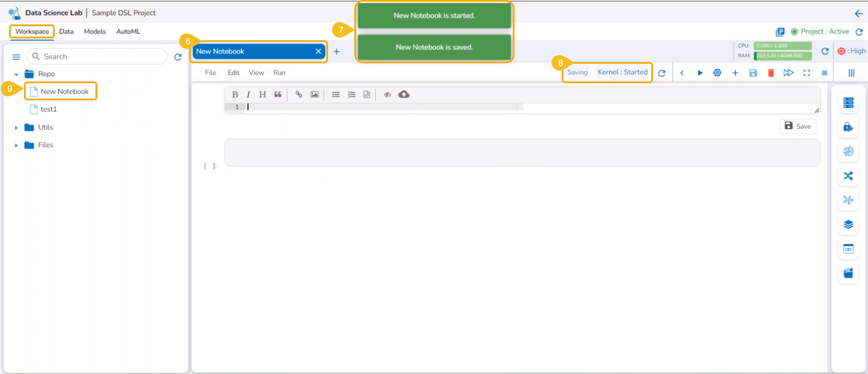Image resolution: width=868 pixels, height=374 pixels.
Task: Click the Bold formatting icon
Action: coord(235,95)
